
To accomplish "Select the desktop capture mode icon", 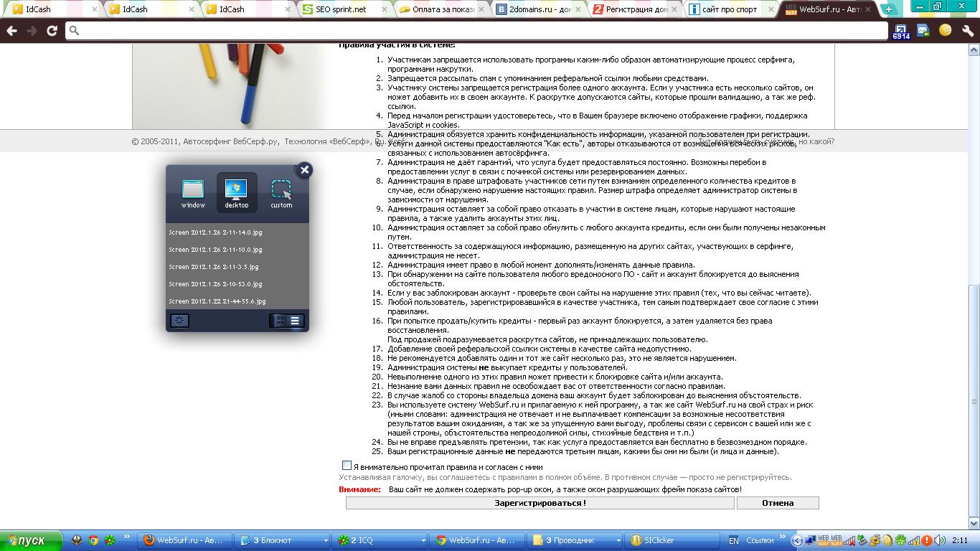I will [236, 189].
